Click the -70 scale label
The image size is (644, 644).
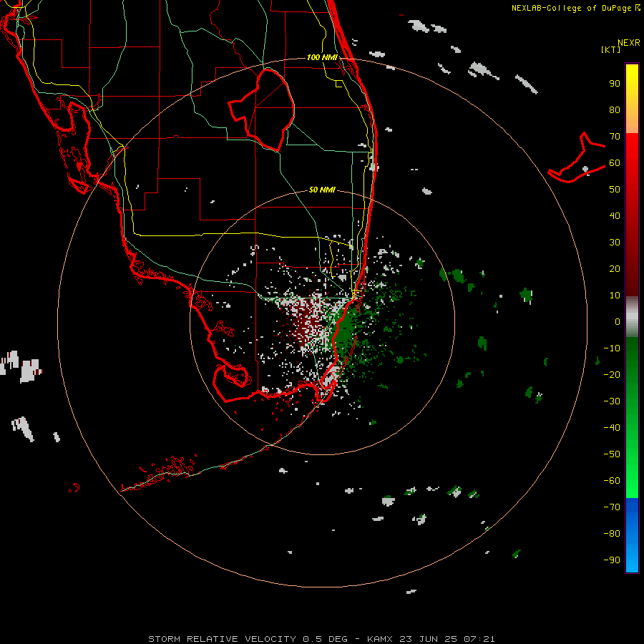[x=612, y=507]
